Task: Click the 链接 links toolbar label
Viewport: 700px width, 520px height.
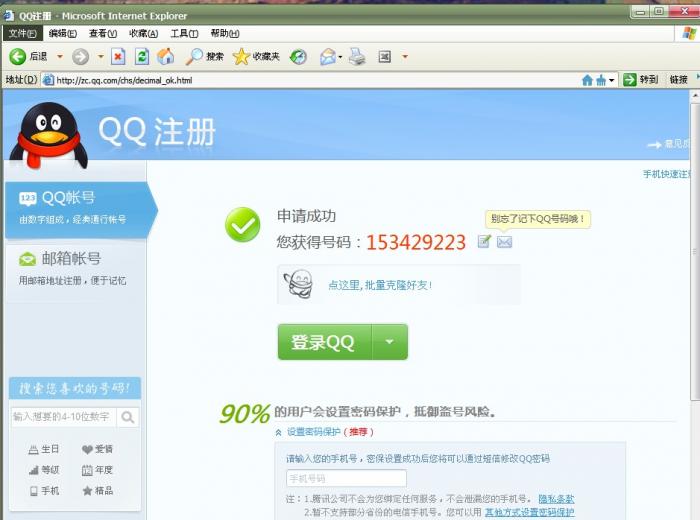Action: (678, 80)
